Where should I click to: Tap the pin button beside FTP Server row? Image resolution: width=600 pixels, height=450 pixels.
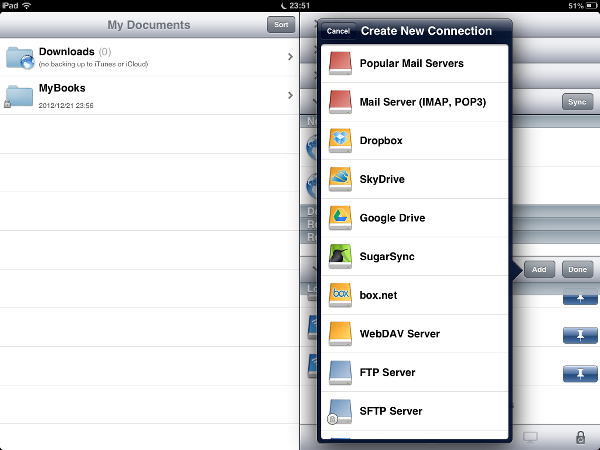point(580,373)
